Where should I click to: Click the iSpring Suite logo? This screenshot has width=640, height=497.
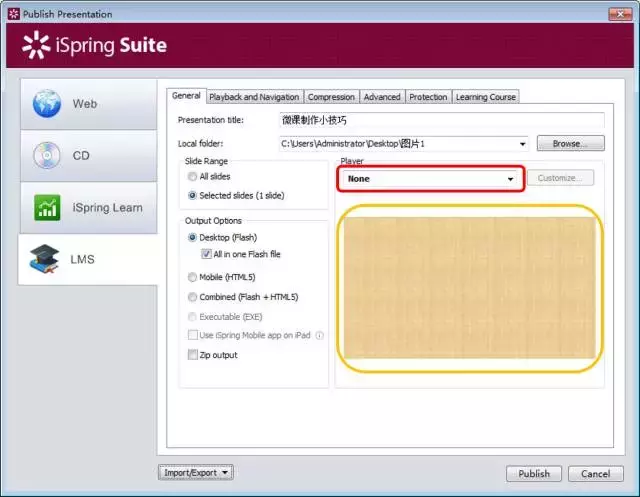pyautogui.click(x=94, y=45)
